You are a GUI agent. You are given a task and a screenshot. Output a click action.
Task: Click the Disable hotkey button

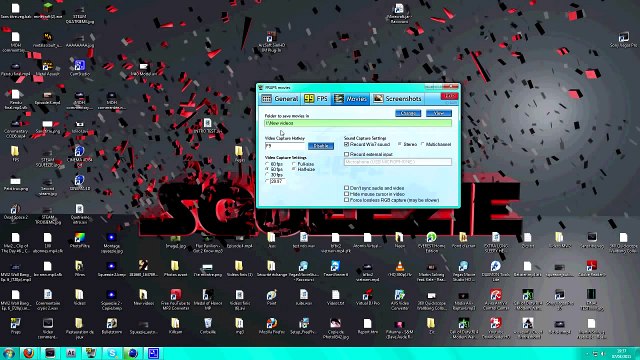(321, 146)
